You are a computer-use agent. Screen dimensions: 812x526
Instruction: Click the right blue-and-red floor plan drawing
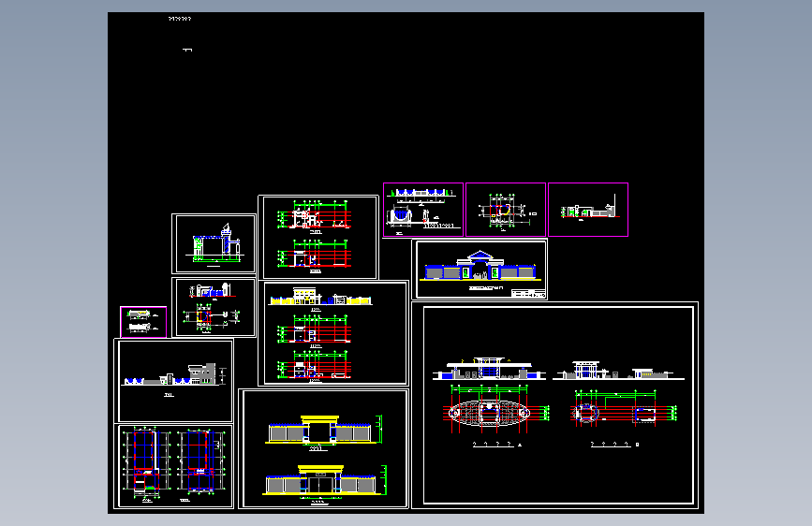tap(201, 460)
